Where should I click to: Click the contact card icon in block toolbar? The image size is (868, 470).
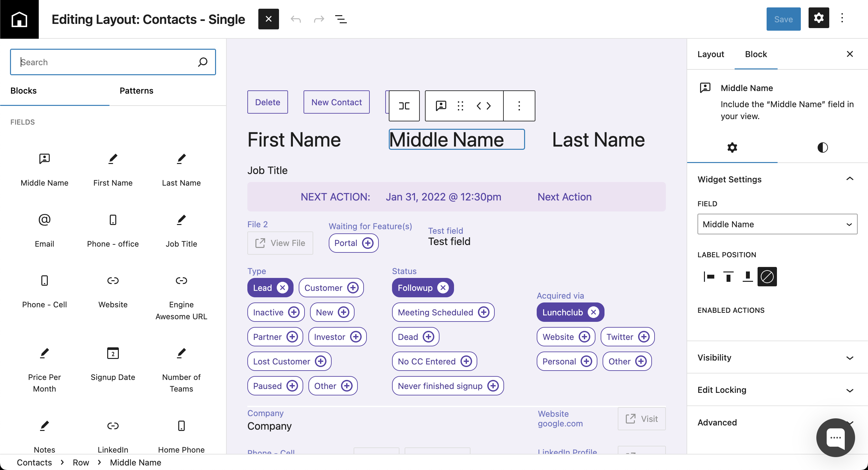(441, 106)
